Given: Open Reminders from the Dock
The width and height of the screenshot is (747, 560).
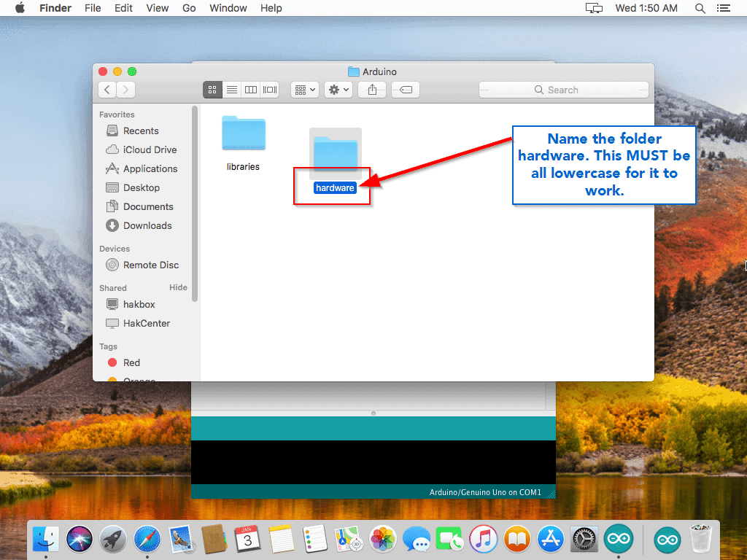Looking at the screenshot, I should pos(315,539).
